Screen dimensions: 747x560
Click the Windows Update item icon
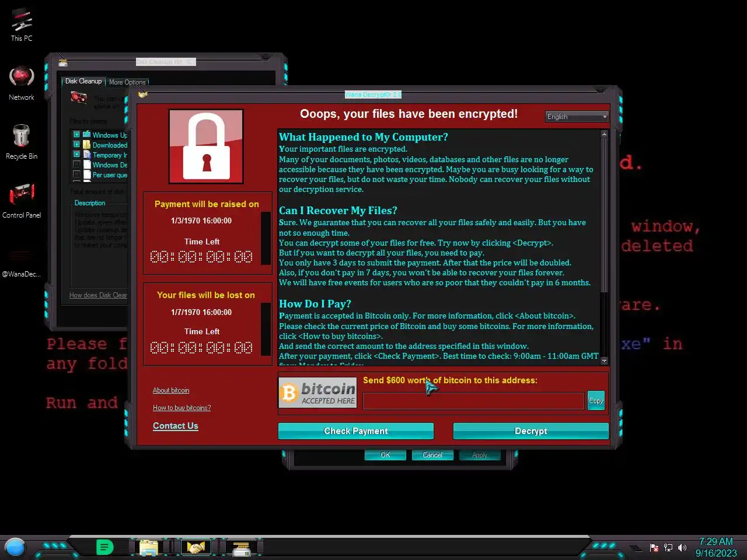click(87, 135)
